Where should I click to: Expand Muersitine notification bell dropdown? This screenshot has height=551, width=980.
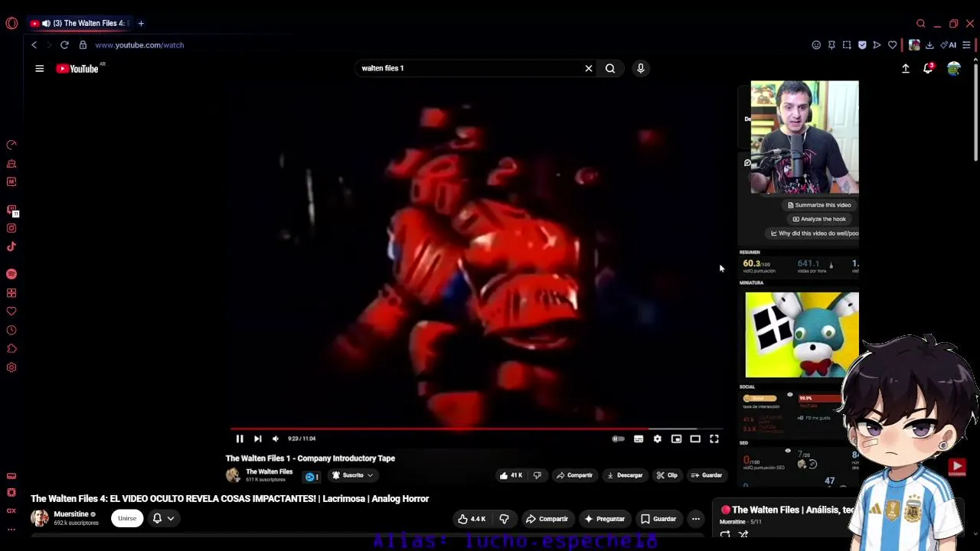[163, 518]
